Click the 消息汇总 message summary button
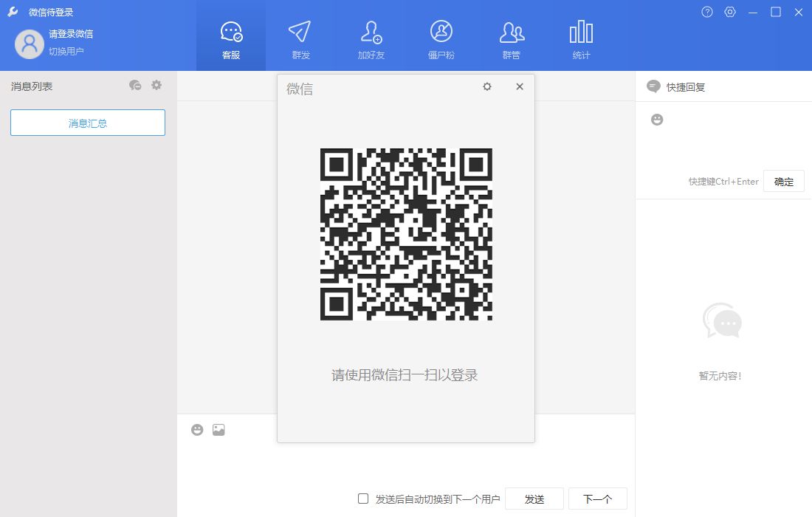812x517 pixels. tap(87, 123)
